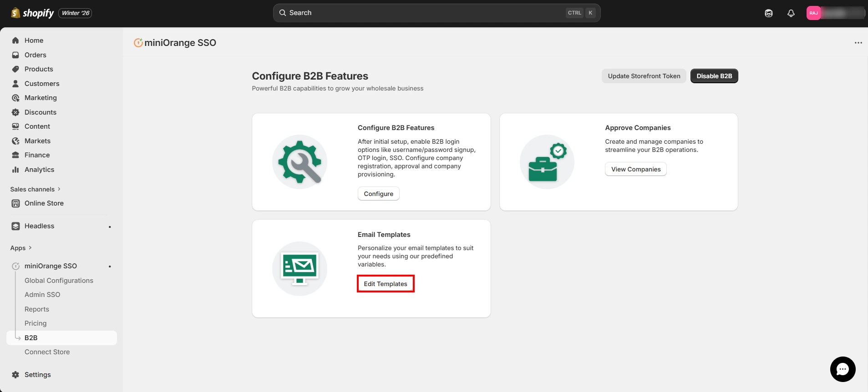868x392 pixels.
Task: Click the Shopify logo in the top bar
Action: pos(32,13)
